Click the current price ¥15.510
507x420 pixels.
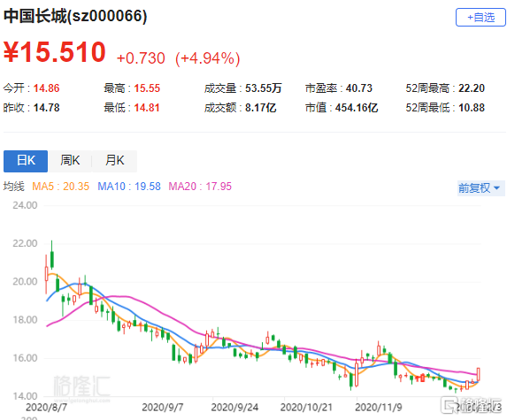(55, 51)
